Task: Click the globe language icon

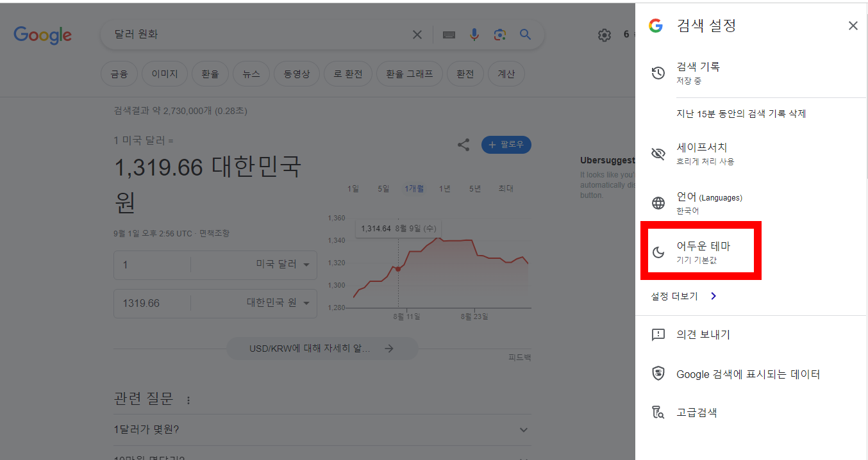Action: pyautogui.click(x=658, y=203)
